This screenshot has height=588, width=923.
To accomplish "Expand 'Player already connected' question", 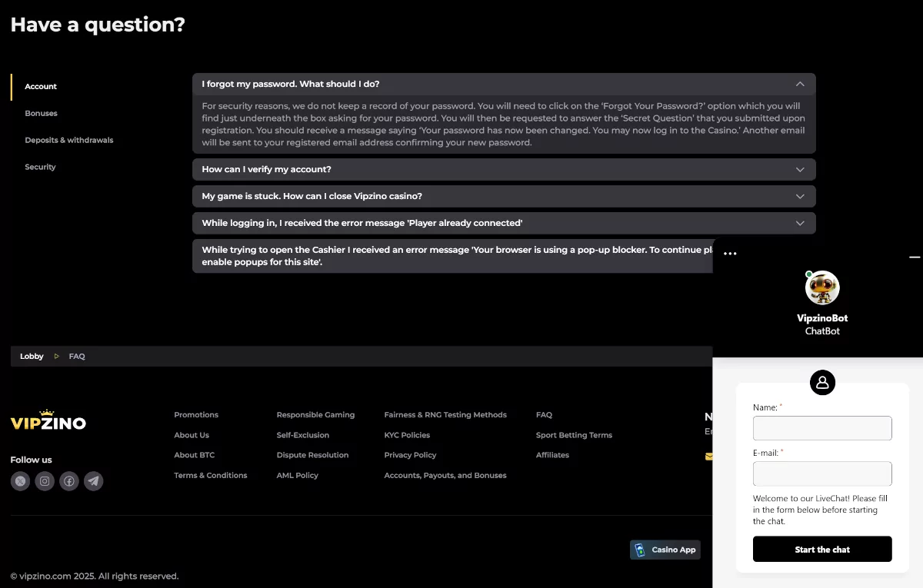I will click(504, 223).
